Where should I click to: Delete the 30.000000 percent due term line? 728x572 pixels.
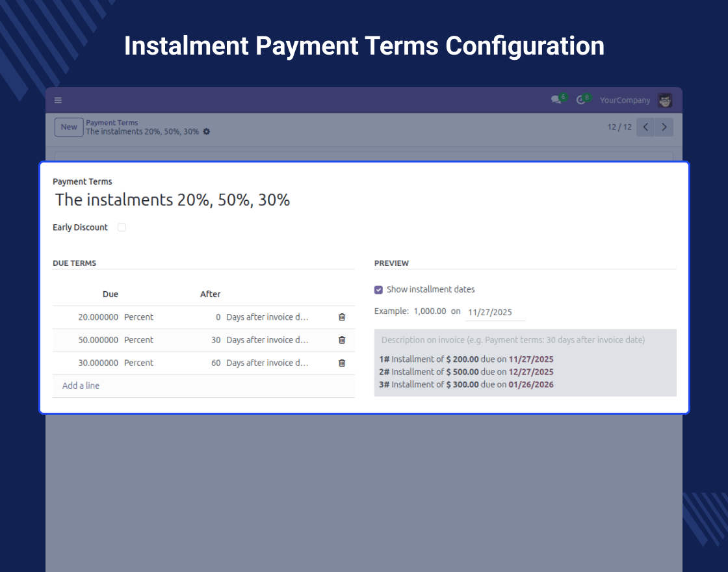tap(342, 363)
